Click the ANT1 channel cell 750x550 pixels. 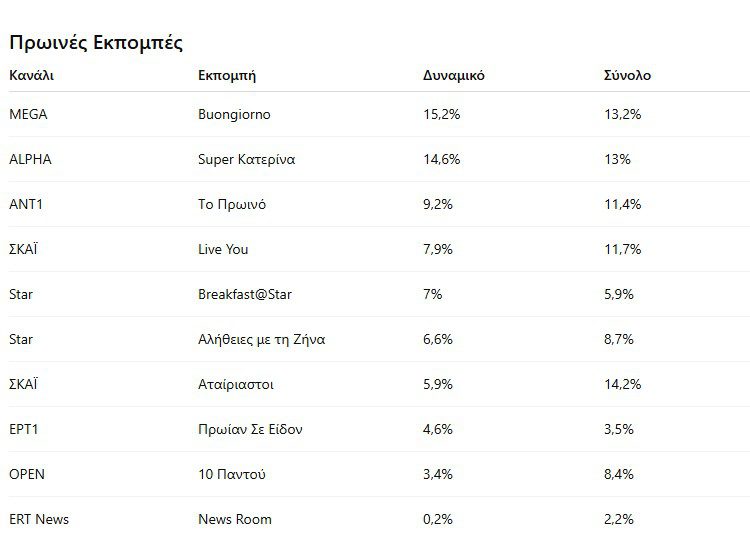pyautogui.click(x=26, y=204)
